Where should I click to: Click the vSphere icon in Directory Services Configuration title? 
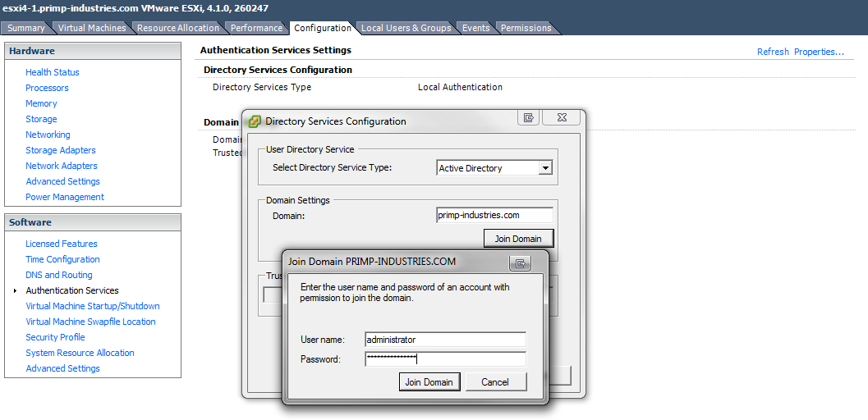point(255,121)
